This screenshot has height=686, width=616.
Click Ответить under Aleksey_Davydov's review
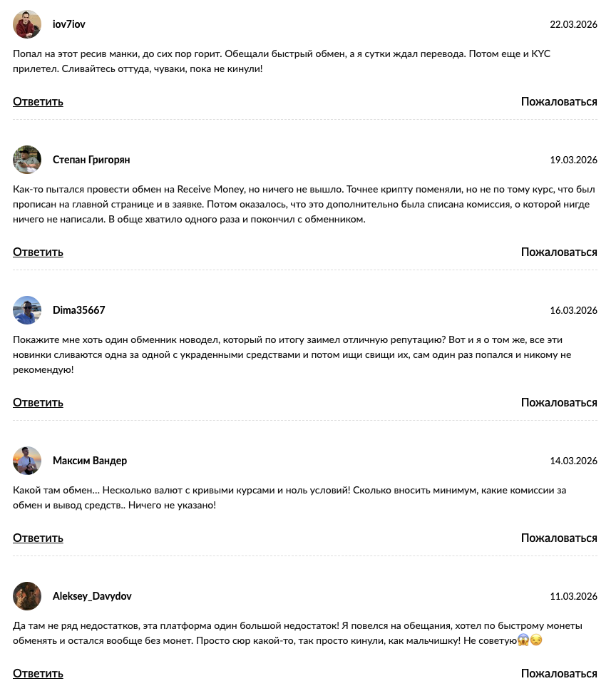38,673
